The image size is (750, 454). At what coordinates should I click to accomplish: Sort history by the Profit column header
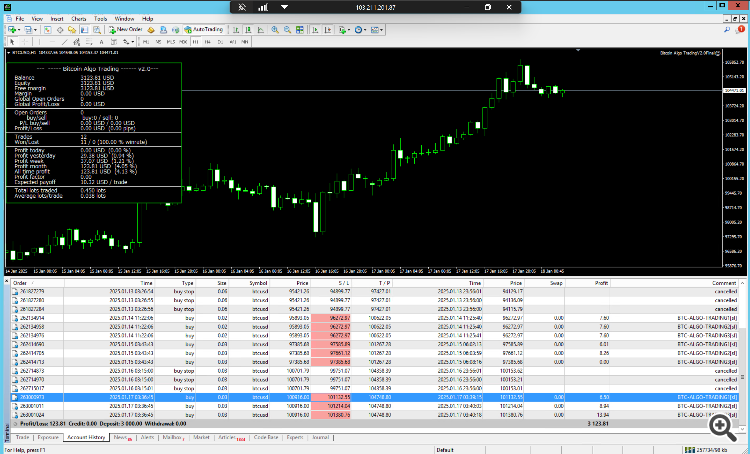587,283
